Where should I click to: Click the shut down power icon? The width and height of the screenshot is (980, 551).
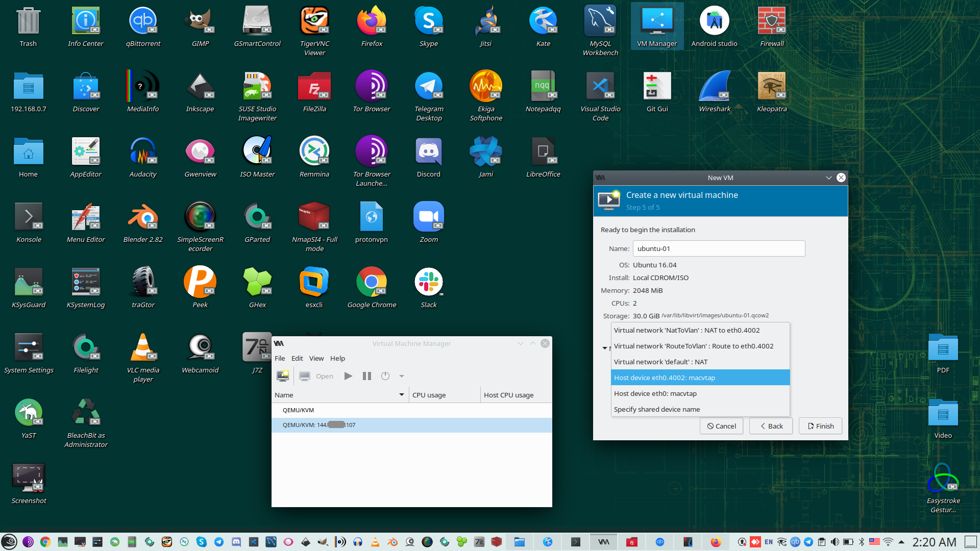[x=385, y=376]
